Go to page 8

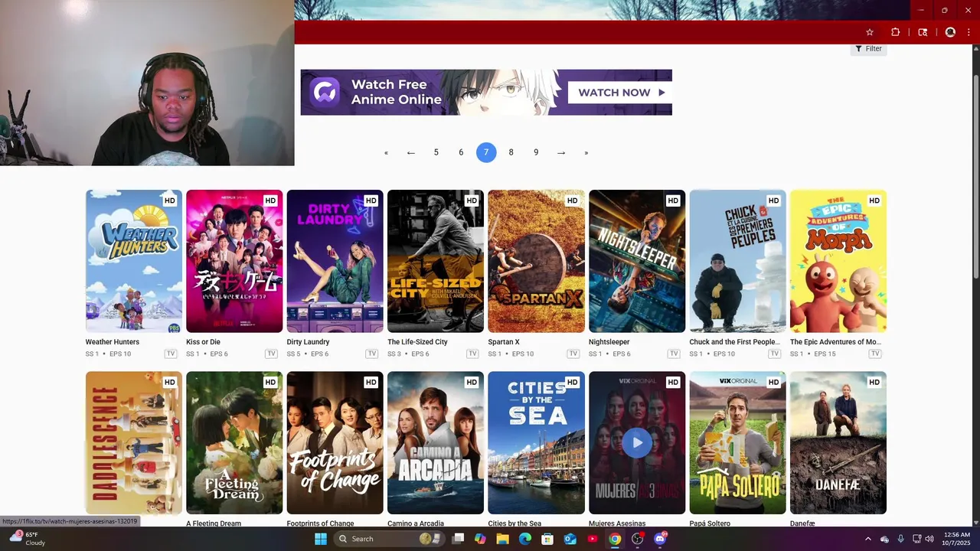click(511, 152)
